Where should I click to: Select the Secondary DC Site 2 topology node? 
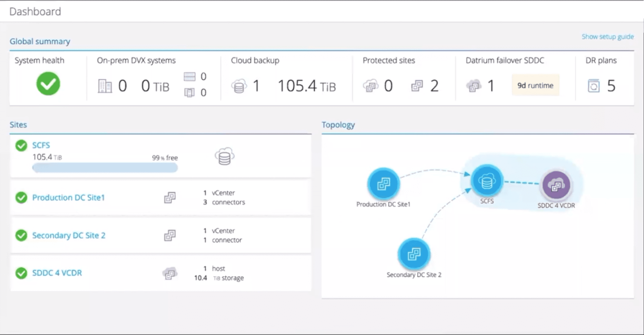coord(414,254)
